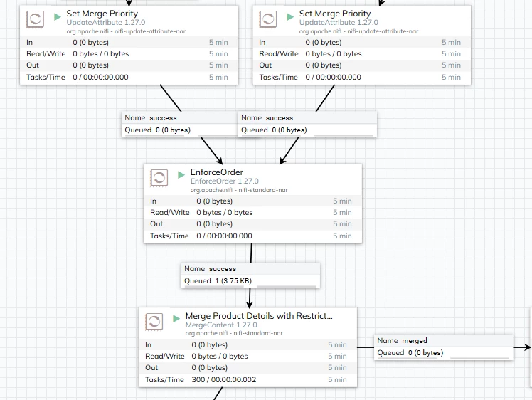Click the running status arrow on EnforceOrder
The height and width of the screenshot is (400, 532).
pos(181,174)
